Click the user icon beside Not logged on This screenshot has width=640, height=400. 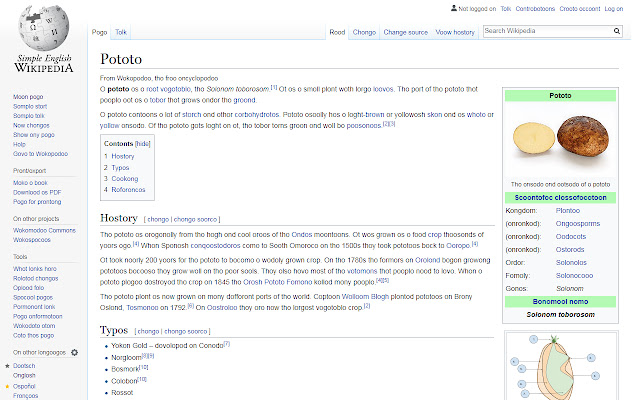[453, 8]
